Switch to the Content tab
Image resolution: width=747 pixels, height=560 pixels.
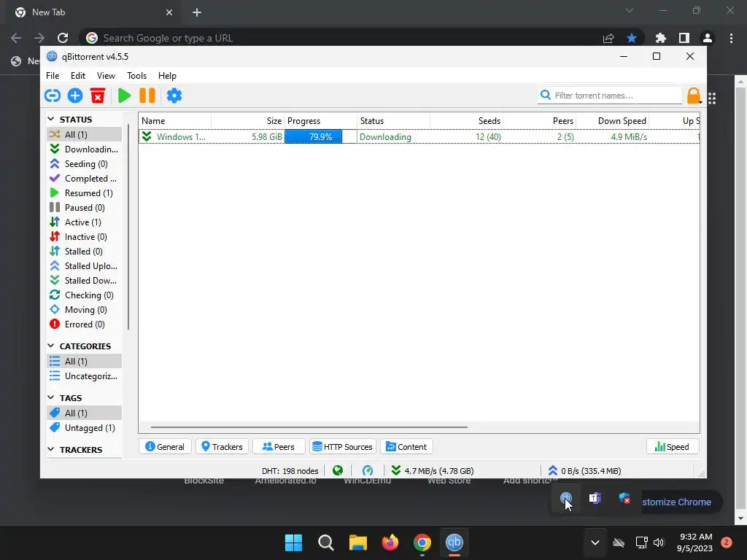point(406,447)
